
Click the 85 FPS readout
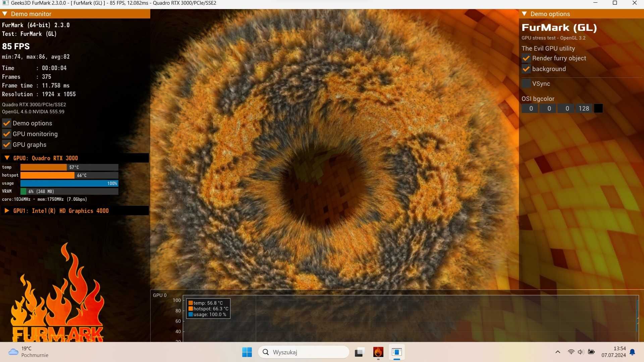click(16, 46)
